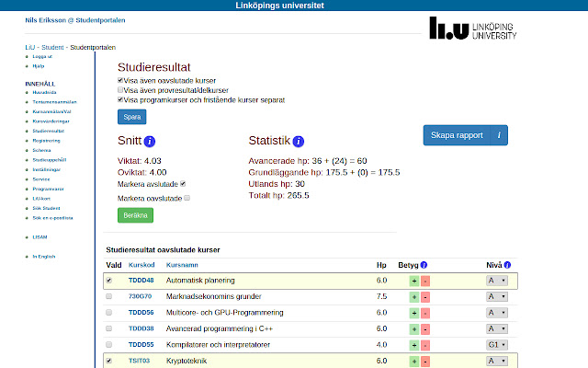Image resolution: width=588 pixels, height=368 pixels.
Task: Click the green Beräkna button
Action: click(x=135, y=215)
